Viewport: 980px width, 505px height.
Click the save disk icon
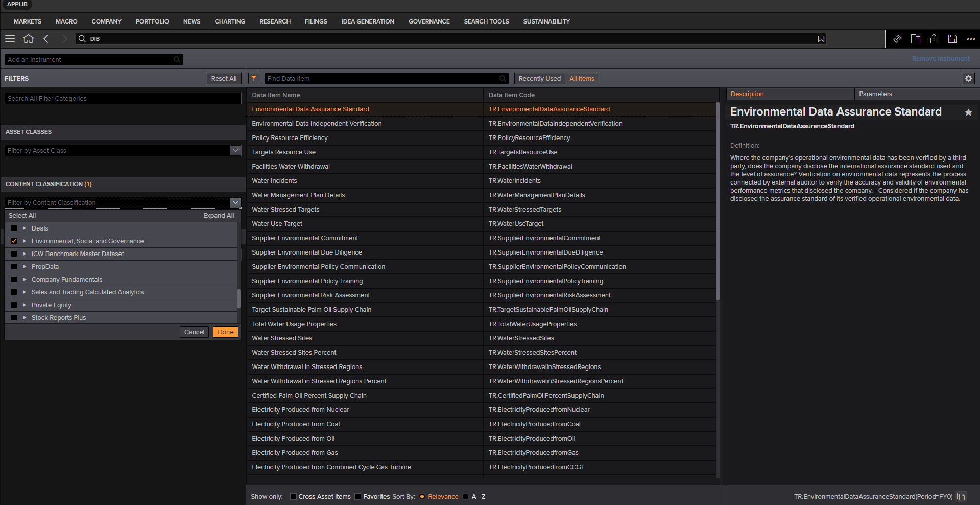952,39
